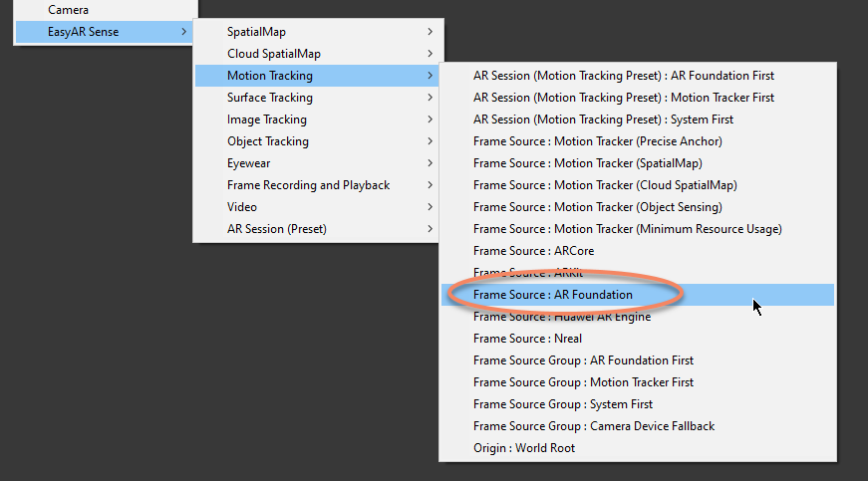Image resolution: width=868 pixels, height=481 pixels.
Task: Select Frame Source Group : System First
Action: click(638, 404)
